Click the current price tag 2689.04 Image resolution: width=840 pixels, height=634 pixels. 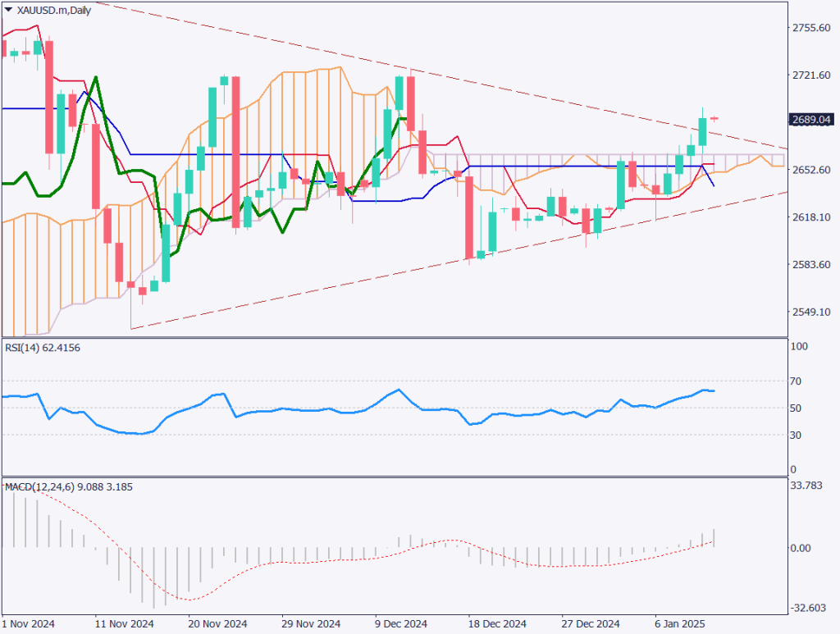pos(812,120)
